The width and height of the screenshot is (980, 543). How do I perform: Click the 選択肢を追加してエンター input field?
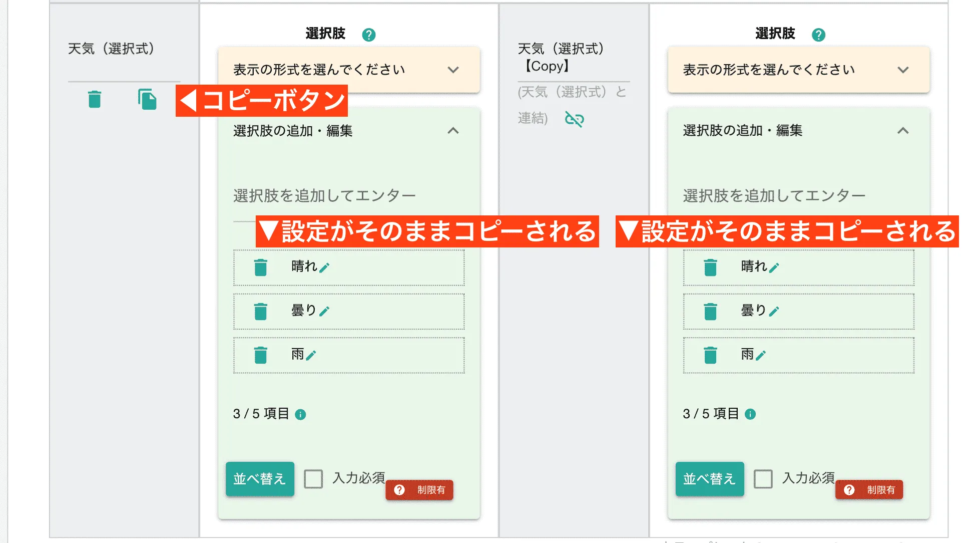[323, 195]
